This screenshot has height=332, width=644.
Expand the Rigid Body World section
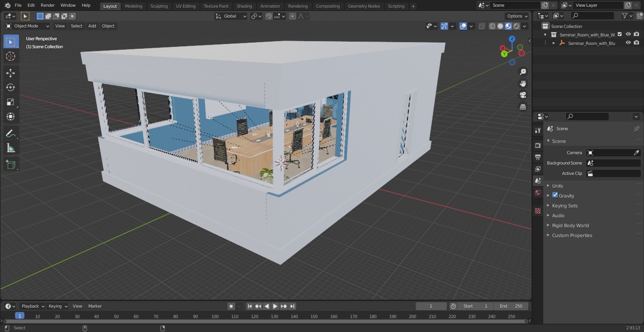[x=570, y=225]
